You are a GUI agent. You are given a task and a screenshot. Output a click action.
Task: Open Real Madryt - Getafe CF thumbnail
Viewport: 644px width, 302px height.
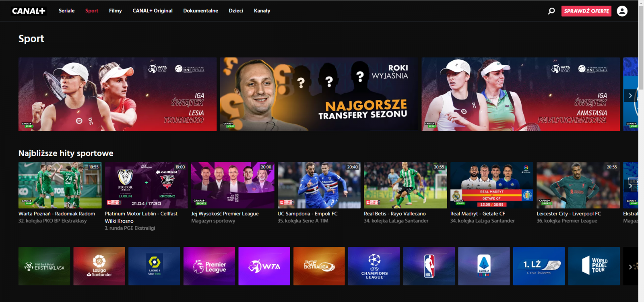(492, 185)
